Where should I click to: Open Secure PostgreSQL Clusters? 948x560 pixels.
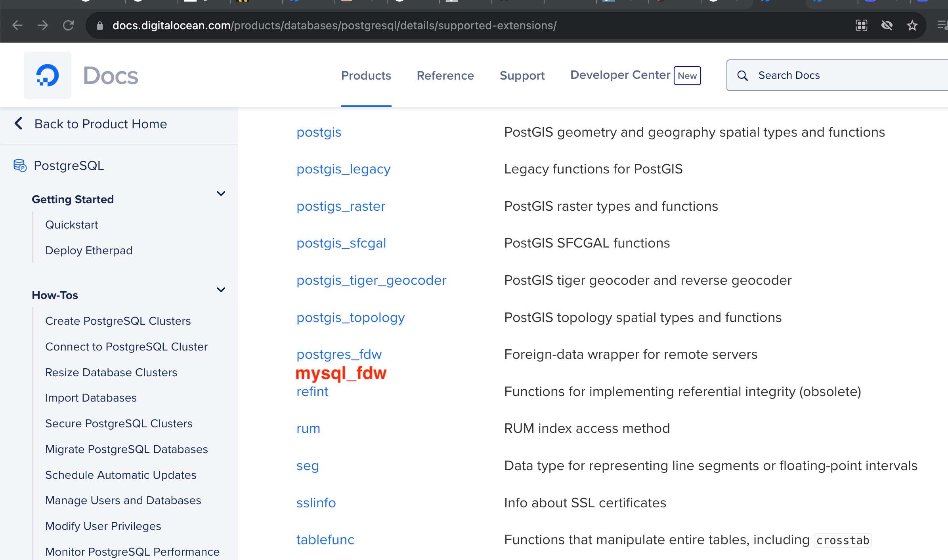click(119, 424)
